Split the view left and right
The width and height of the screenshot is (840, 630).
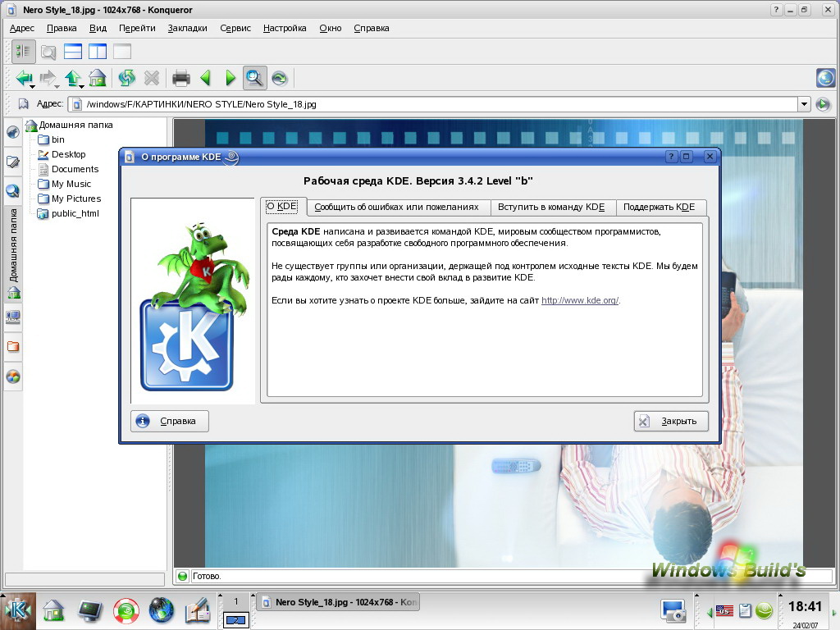pyautogui.click(x=98, y=52)
